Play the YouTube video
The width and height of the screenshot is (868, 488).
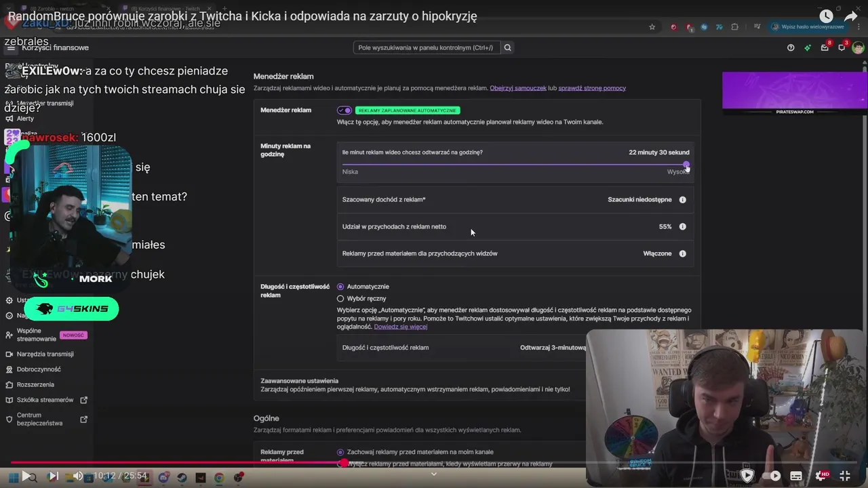(26, 476)
